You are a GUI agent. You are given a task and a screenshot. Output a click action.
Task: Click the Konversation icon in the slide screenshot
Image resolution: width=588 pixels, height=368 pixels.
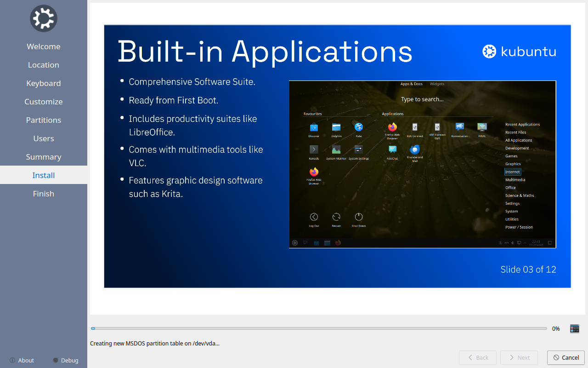459,126
